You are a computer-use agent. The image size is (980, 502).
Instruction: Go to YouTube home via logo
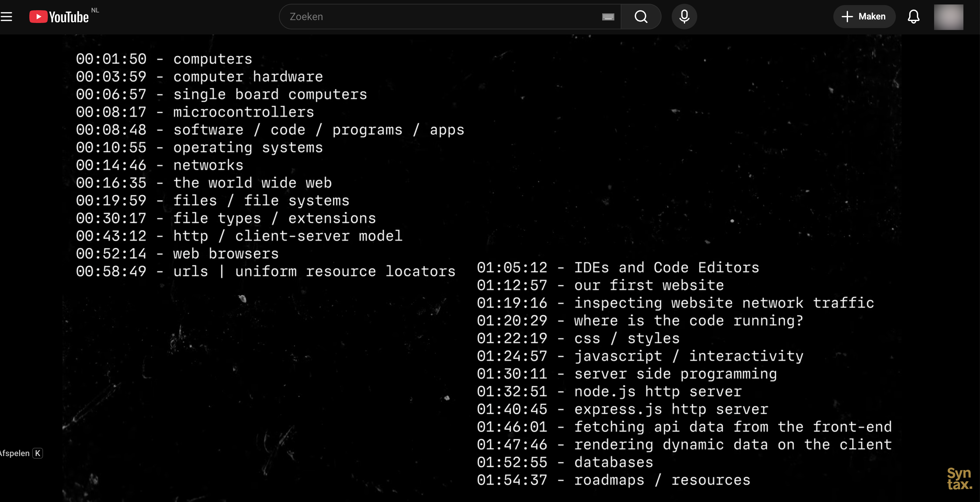[x=59, y=17]
